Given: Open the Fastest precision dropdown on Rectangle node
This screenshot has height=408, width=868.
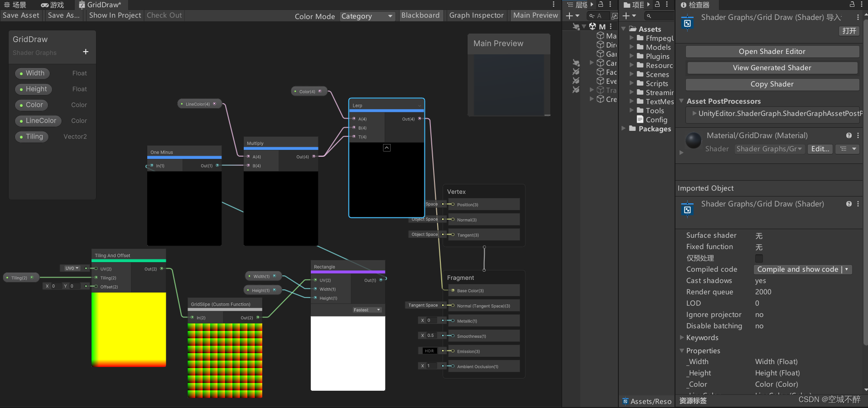Looking at the screenshot, I should click(367, 310).
